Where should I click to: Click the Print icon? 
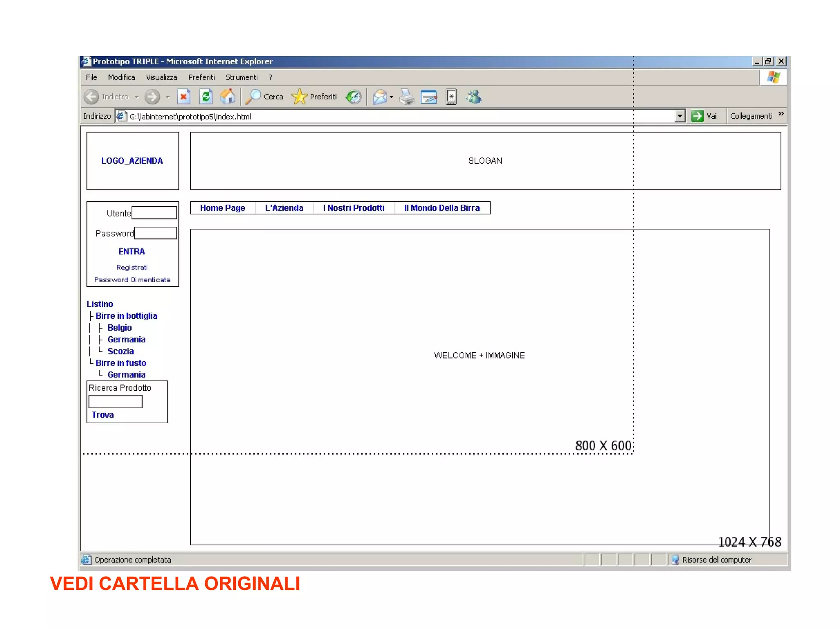point(407,97)
